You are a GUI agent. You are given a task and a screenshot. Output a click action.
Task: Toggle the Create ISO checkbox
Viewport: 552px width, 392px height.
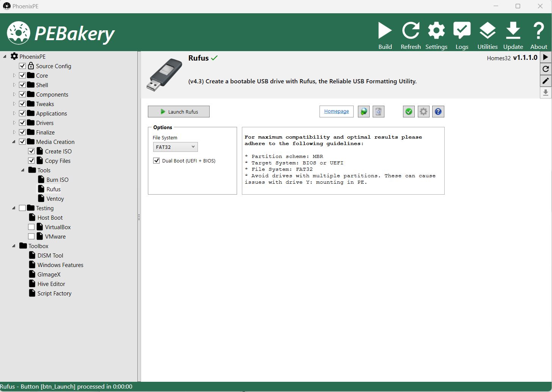[x=31, y=151]
